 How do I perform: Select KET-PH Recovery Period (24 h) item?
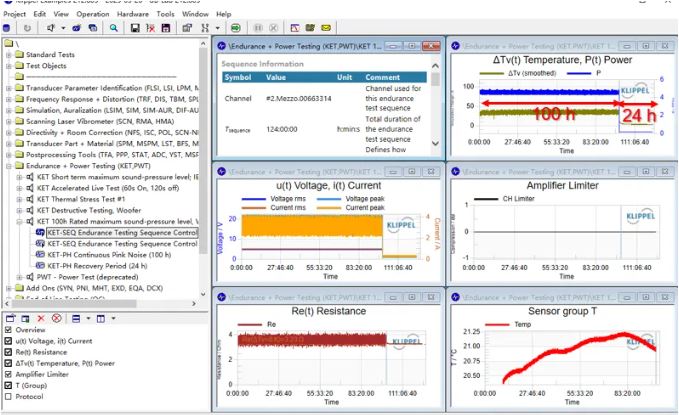[97, 266]
